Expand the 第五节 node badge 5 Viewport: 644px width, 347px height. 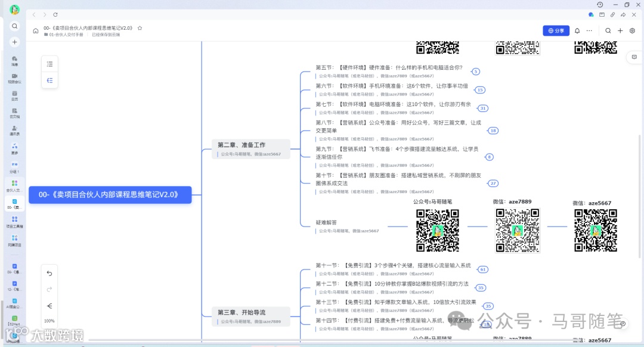coord(476,72)
